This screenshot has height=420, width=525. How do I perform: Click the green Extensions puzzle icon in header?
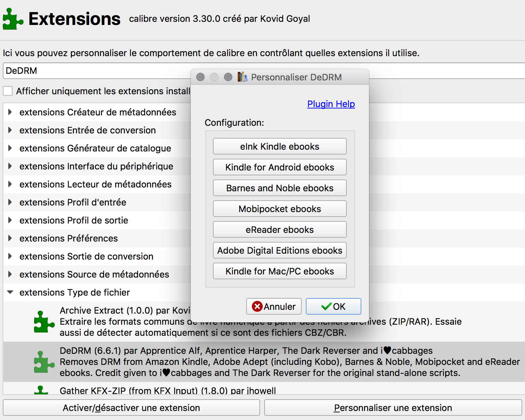click(x=13, y=19)
